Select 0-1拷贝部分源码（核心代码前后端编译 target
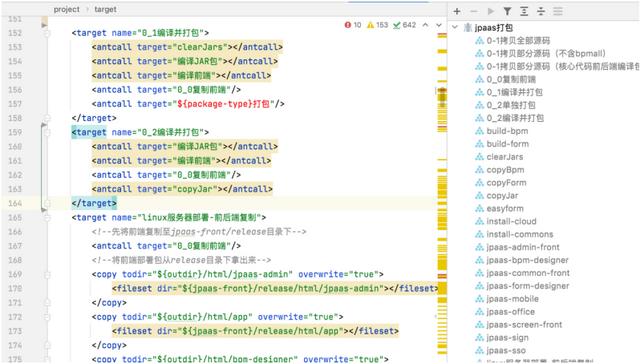640x364 pixels. 563,67
